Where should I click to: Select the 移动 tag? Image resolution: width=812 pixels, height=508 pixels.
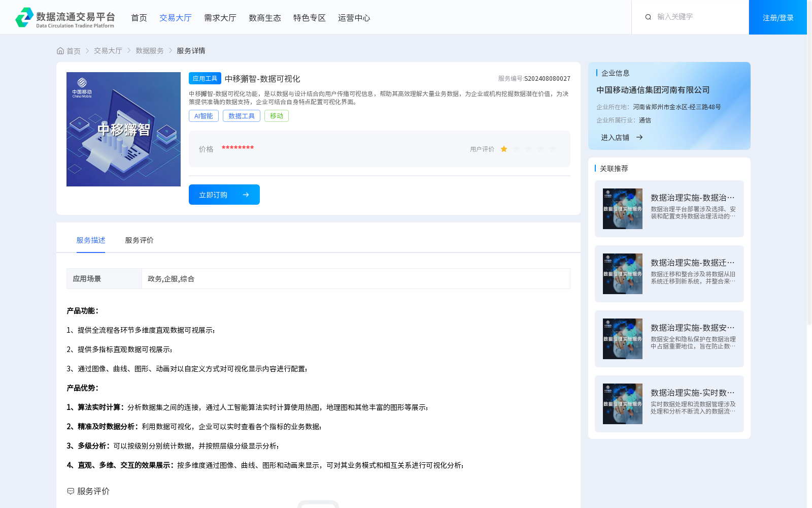277,116
